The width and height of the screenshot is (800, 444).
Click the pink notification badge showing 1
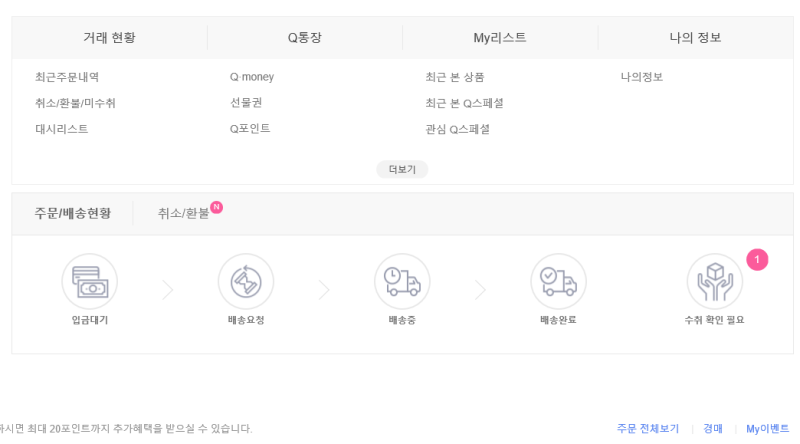coord(757,260)
